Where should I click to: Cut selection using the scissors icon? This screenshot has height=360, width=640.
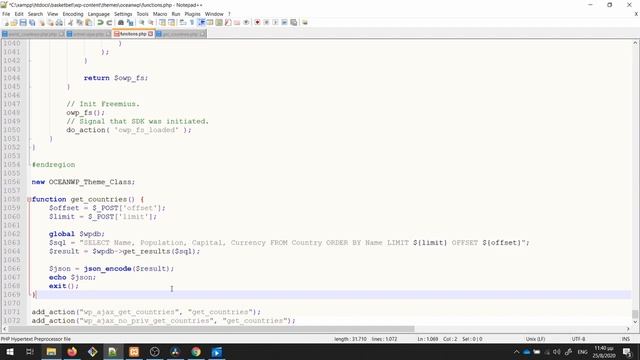click(70, 22)
